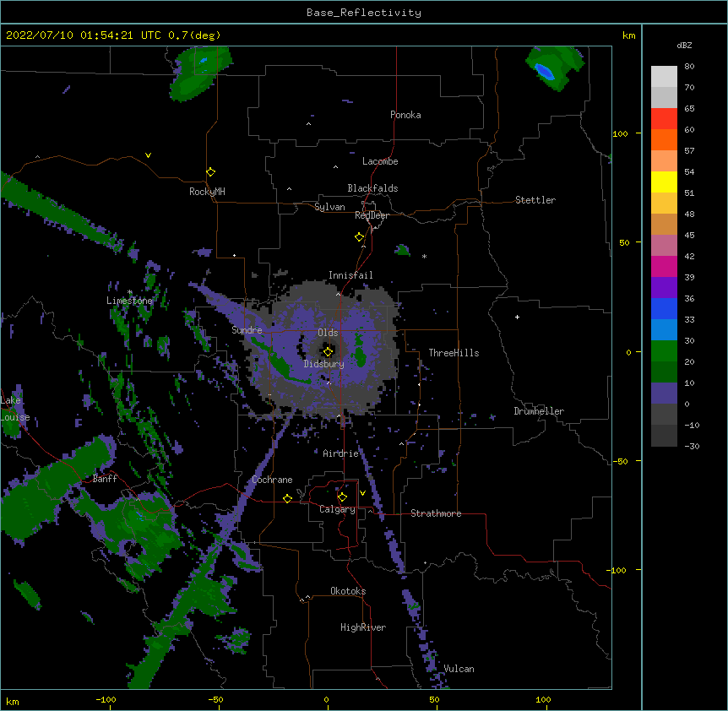Click the yellow 51-54 dBZ legend swatch
This screenshot has width=728, height=711.
(664, 182)
